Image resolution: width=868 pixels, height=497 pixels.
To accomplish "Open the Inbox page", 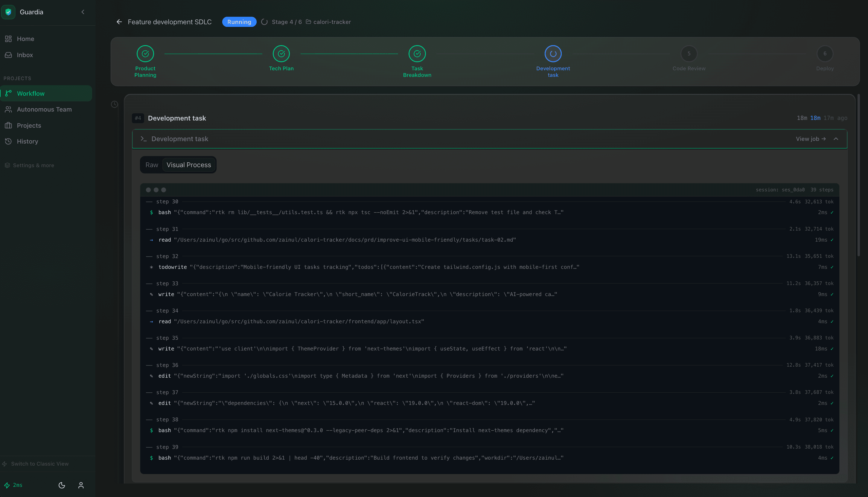I will click(x=46, y=55).
